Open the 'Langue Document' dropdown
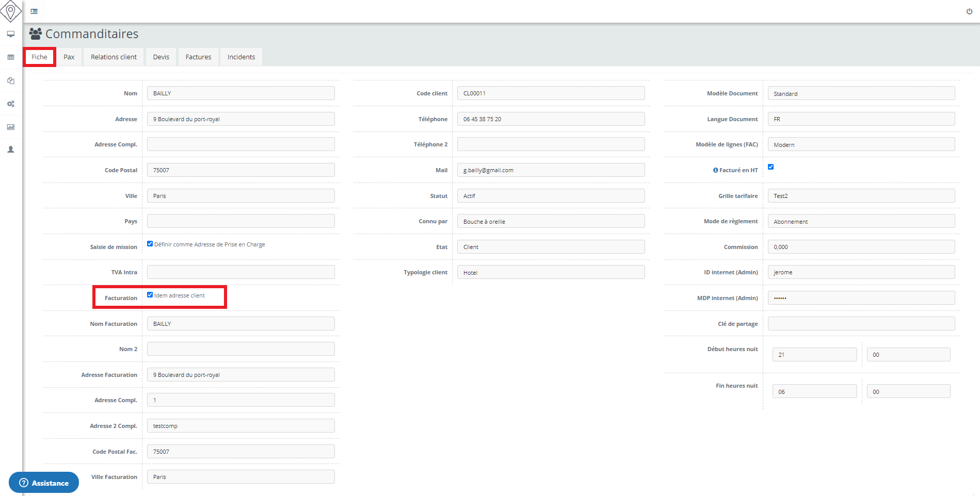 [x=861, y=119]
